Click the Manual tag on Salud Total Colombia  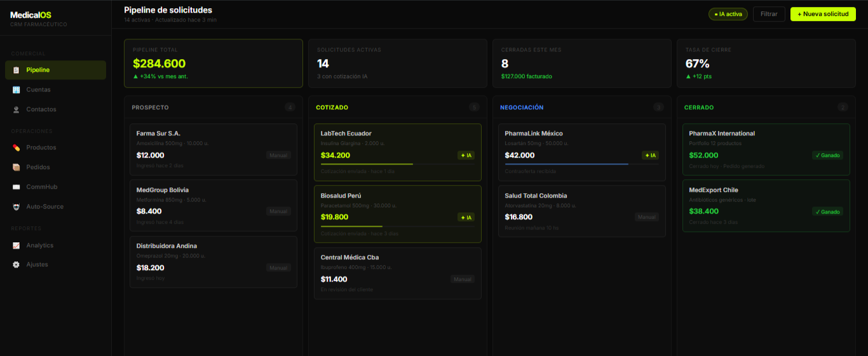tap(647, 217)
